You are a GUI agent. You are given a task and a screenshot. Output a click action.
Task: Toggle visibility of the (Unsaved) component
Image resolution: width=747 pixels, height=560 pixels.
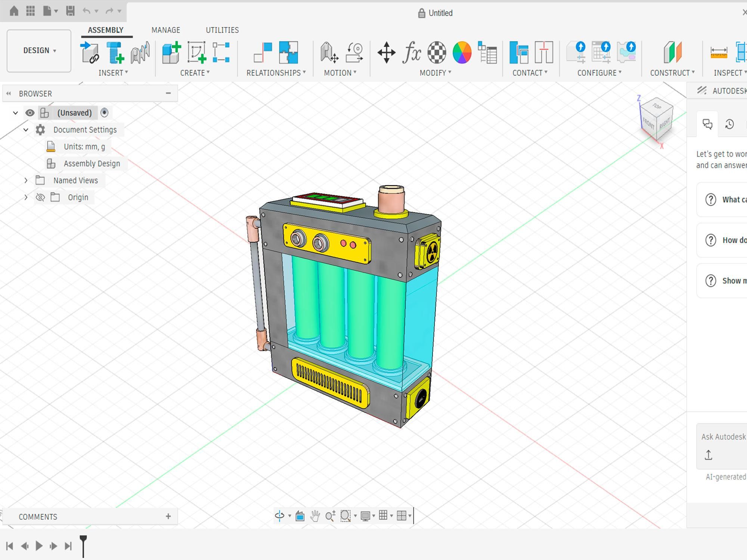(x=30, y=113)
